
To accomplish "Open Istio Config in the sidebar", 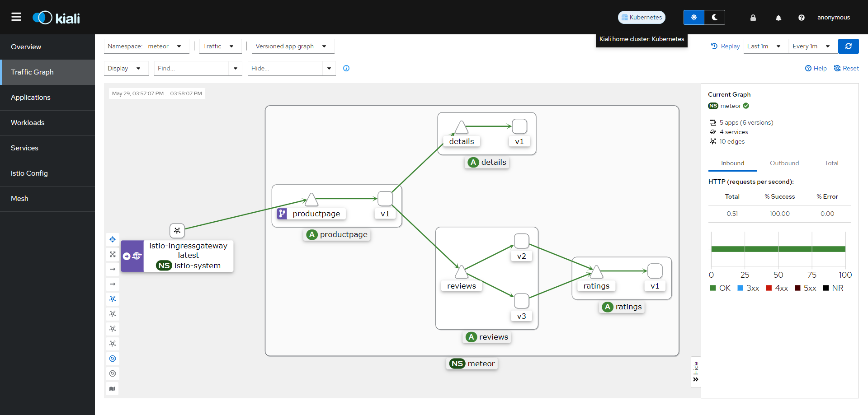I will (x=47, y=173).
